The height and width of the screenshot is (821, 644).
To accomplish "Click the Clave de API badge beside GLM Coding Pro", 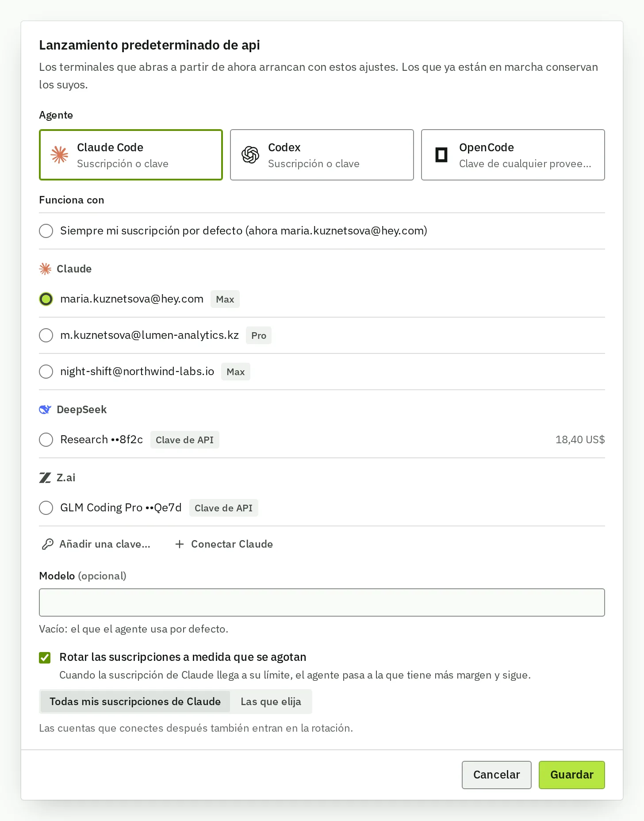I will click(x=224, y=508).
